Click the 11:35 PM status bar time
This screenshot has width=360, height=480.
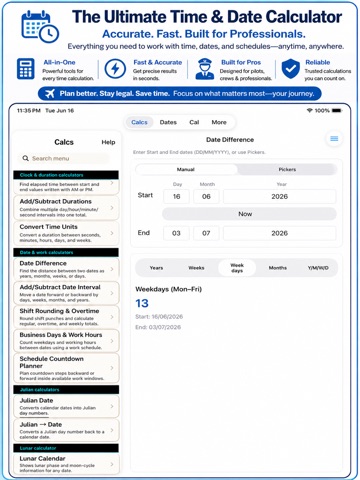pos(29,110)
